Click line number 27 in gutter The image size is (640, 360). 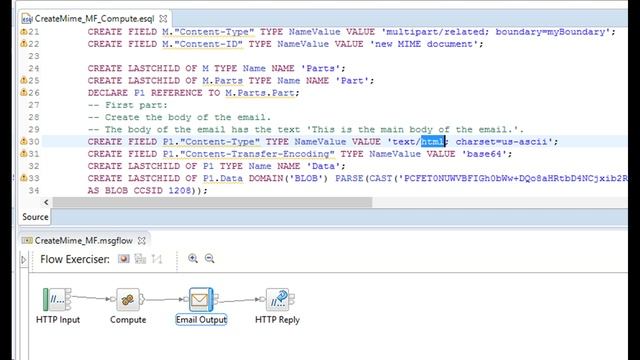[34, 105]
